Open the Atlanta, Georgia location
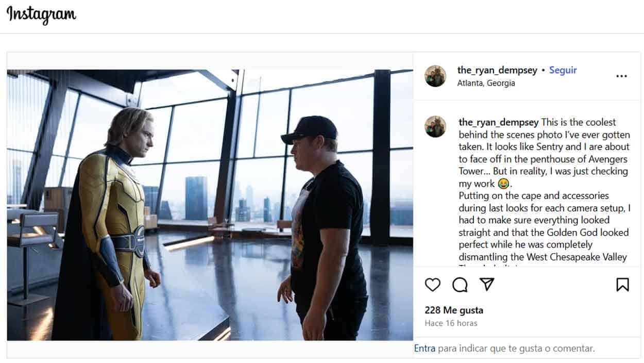The width and height of the screenshot is (644, 363). 486,83
